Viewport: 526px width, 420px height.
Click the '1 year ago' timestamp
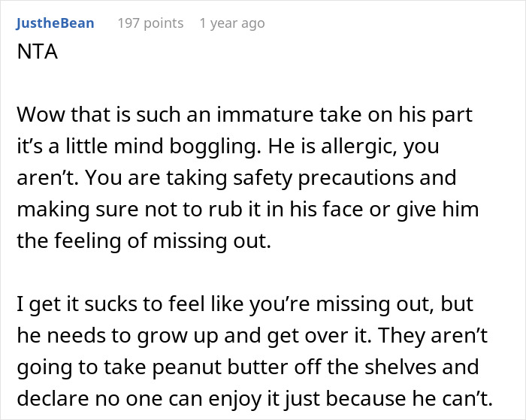232,23
